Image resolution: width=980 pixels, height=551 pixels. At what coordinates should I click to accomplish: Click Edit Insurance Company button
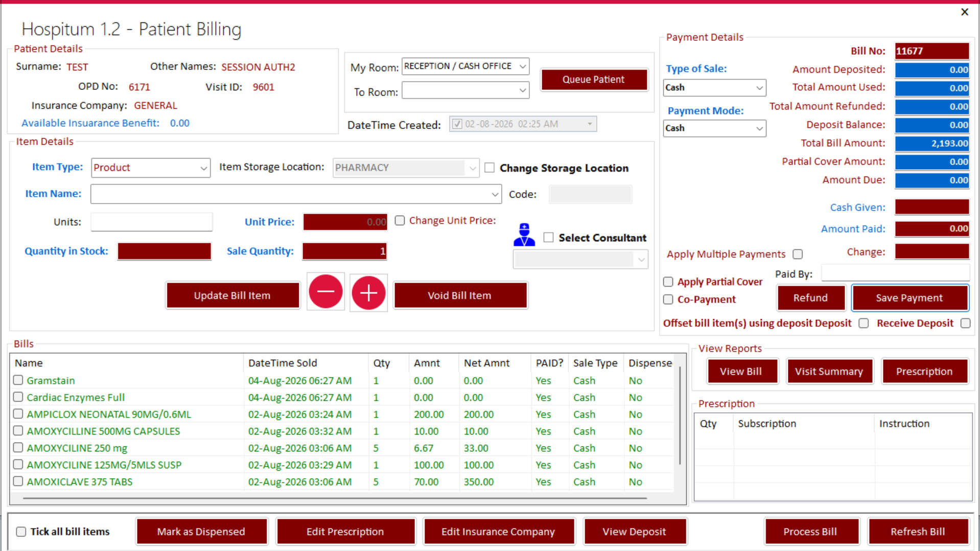tap(498, 532)
